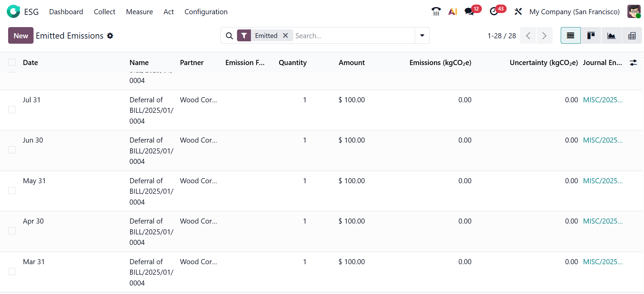Switch to kanban view
Viewport: 644px width, 294px height.
point(591,36)
